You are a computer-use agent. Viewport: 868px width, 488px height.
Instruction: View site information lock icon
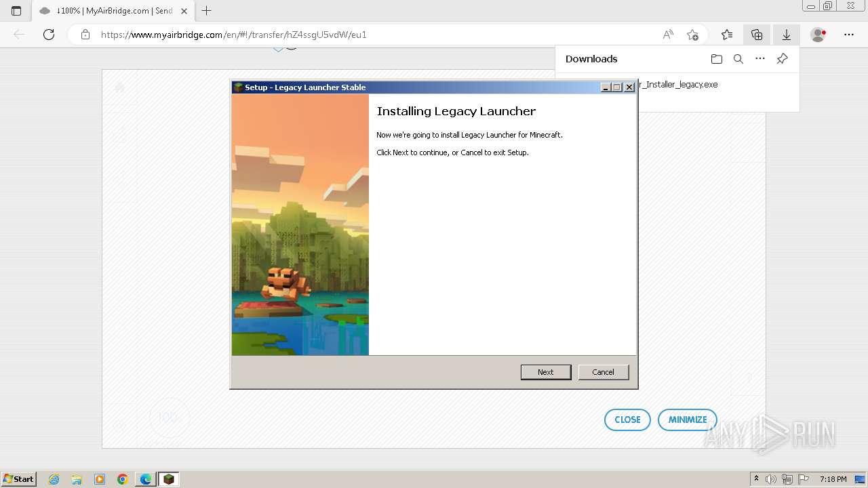[85, 35]
